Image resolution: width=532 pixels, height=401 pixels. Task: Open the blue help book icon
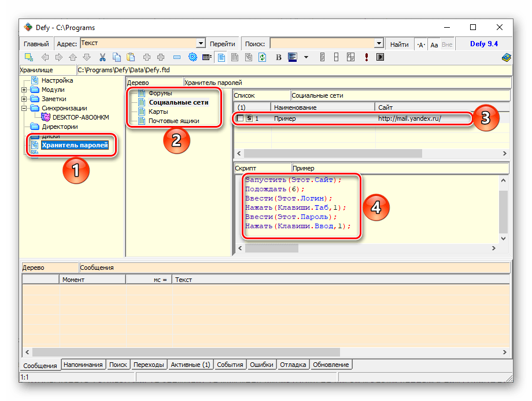[x=506, y=57]
